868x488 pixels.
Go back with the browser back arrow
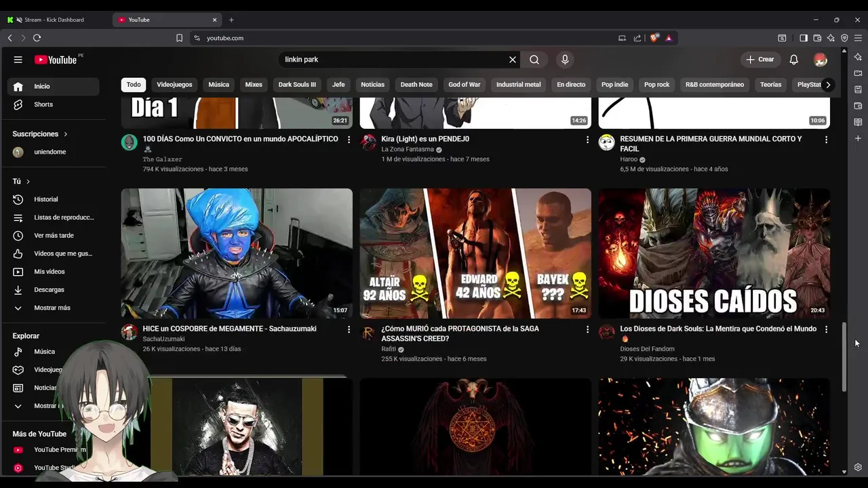pyautogui.click(x=9, y=38)
